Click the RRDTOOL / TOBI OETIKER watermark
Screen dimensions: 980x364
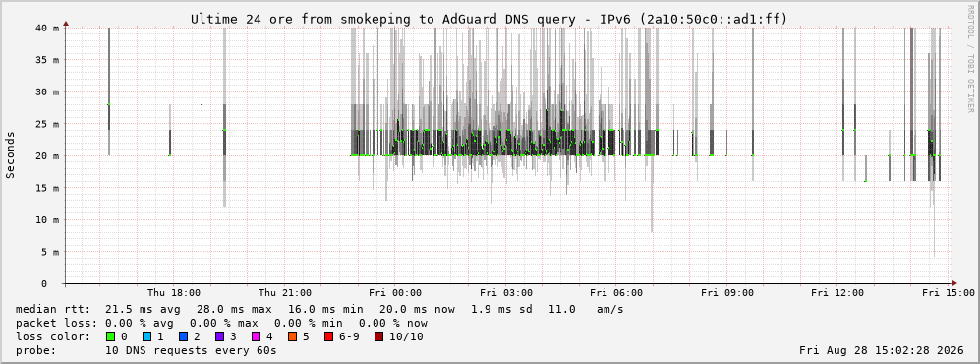(x=970, y=59)
